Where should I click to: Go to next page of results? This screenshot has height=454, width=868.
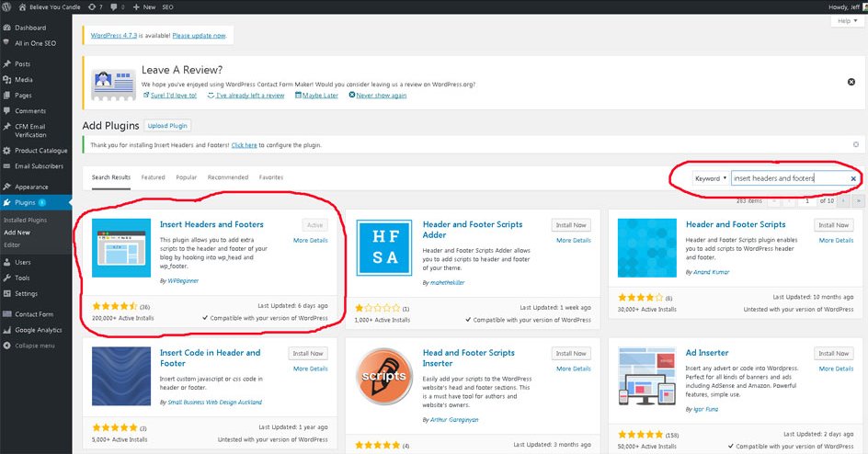point(844,200)
